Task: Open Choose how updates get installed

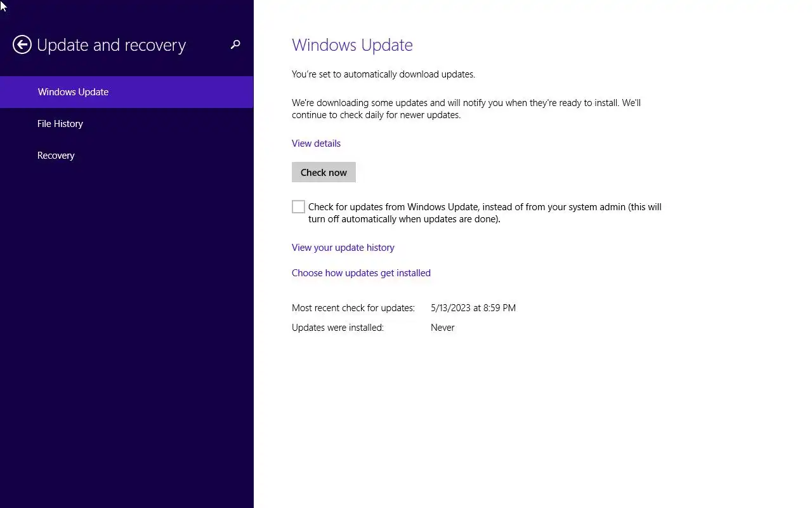Action: (361, 273)
